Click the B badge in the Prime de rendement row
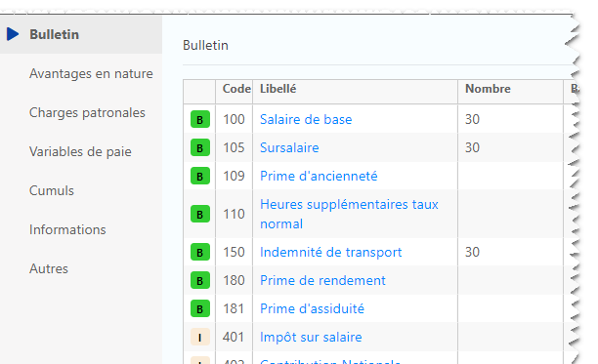Viewport: 598px width, 364px height. click(x=200, y=280)
